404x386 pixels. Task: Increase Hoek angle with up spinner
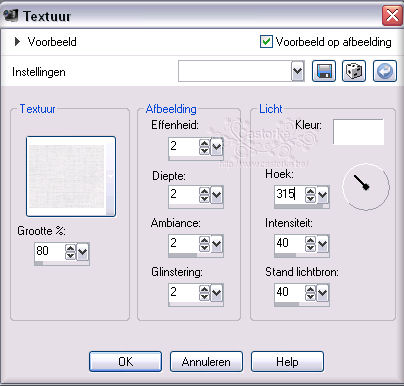(x=310, y=191)
